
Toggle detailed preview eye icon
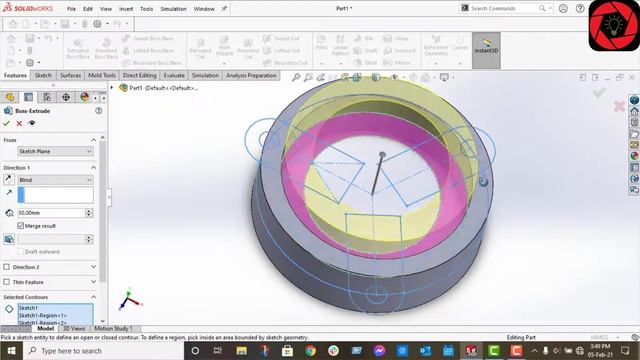tap(32, 123)
